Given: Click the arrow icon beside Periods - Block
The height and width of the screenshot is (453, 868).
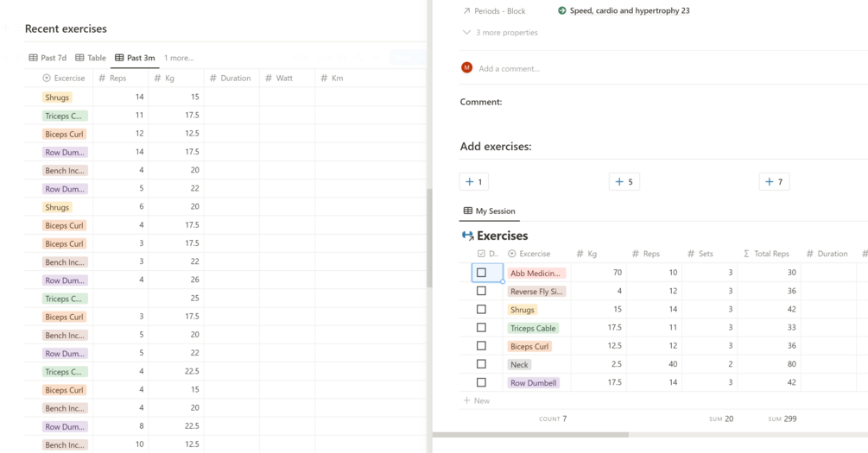Looking at the screenshot, I should (466, 11).
